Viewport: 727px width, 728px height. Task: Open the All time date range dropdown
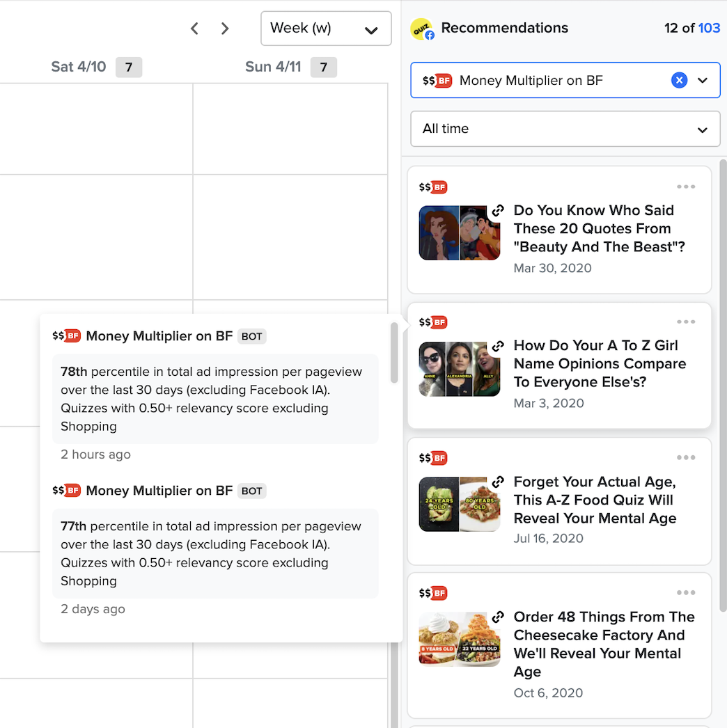[x=565, y=129]
